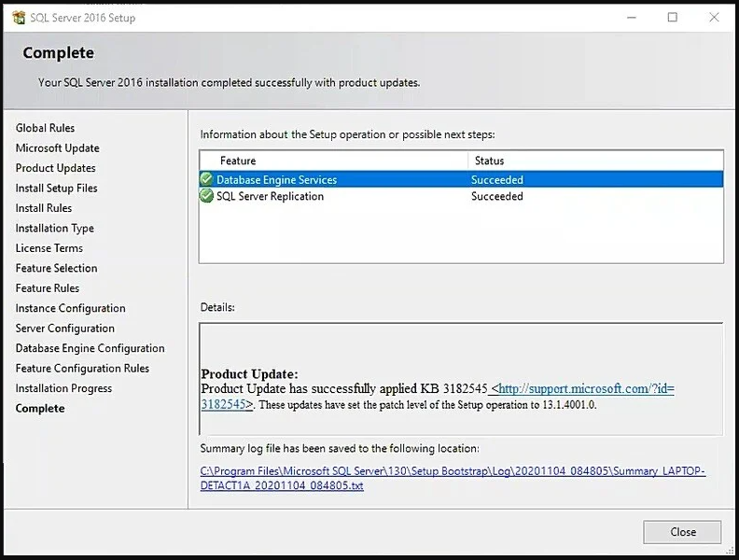Screen dimensions: 739x560
Task: Click green checkmark beside Database Engine Services
Action: (206, 179)
